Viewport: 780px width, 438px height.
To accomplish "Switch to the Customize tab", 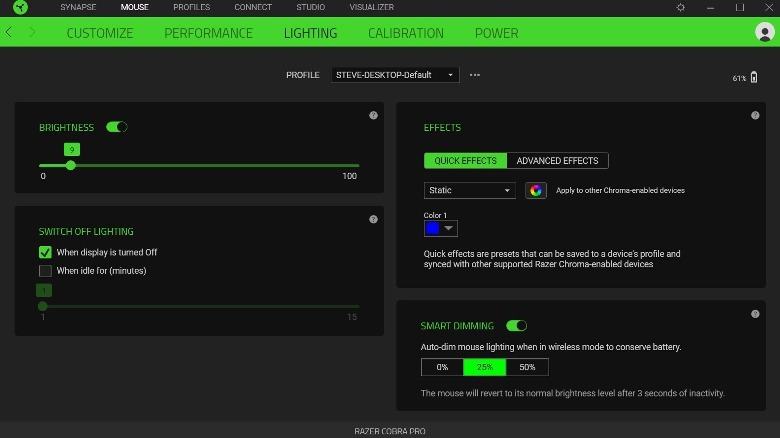I will (99, 33).
